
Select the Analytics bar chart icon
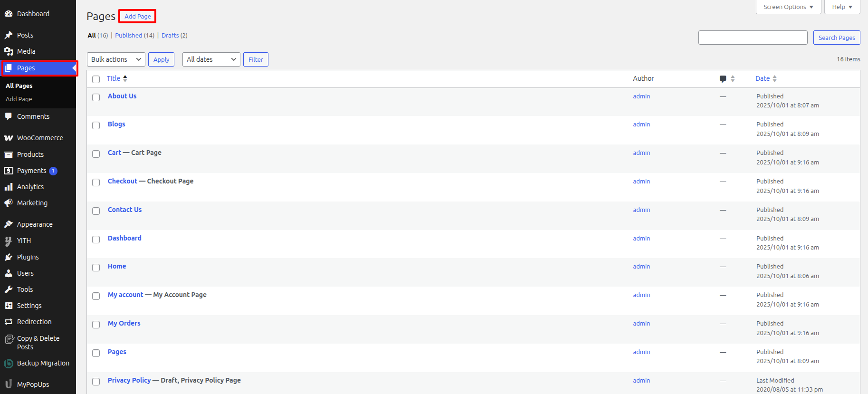coord(9,187)
